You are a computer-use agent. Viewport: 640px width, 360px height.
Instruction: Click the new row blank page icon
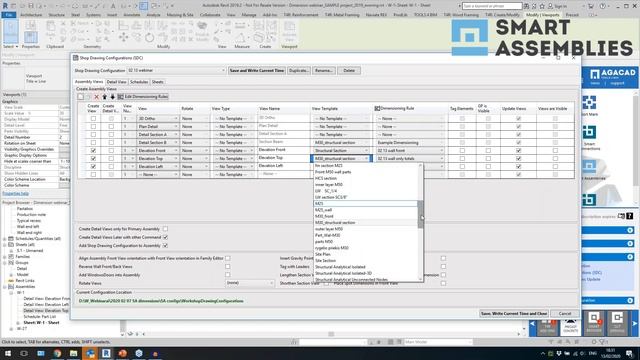point(81,97)
